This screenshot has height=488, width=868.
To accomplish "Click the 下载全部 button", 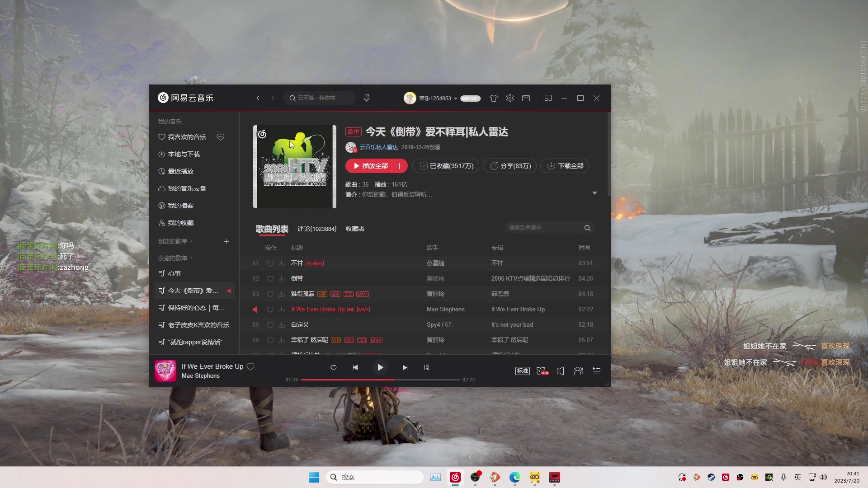I will [565, 166].
